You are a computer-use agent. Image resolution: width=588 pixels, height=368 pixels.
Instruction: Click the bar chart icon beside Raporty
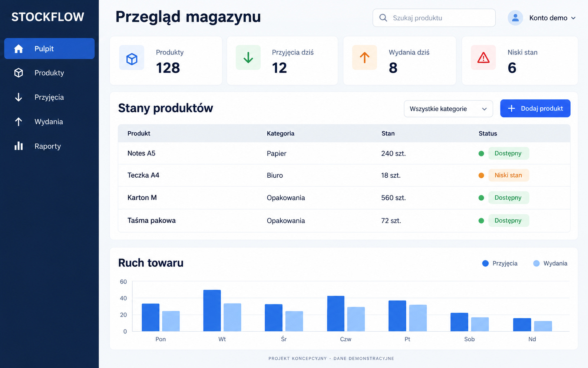point(19,146)
